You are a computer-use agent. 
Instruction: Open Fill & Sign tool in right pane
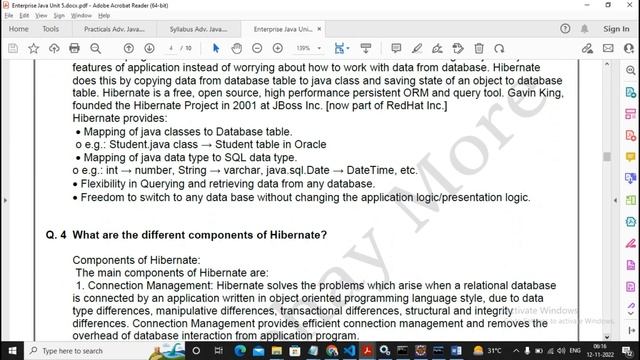[x=631, y=244]
